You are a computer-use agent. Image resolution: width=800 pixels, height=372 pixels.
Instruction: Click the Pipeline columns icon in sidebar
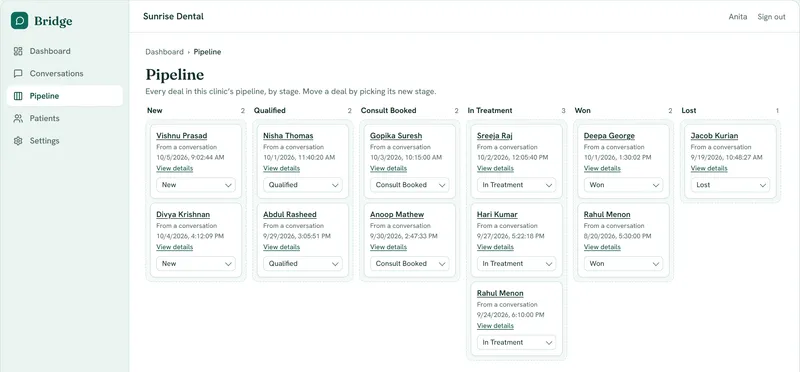click(18, 96)
